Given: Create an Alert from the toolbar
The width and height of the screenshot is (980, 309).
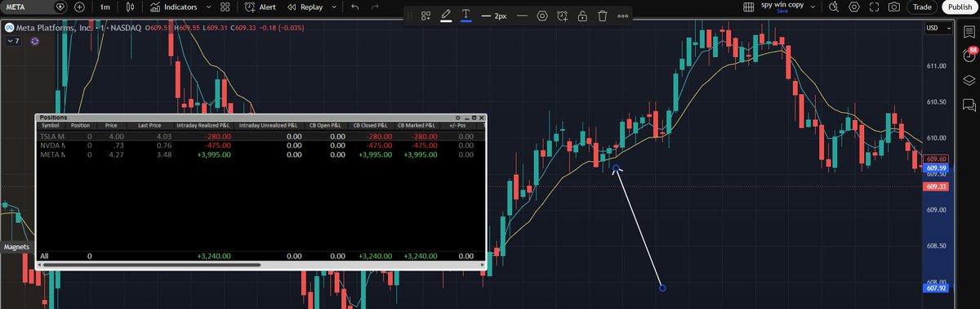Looking at the screenshot, I should [261, 7].
